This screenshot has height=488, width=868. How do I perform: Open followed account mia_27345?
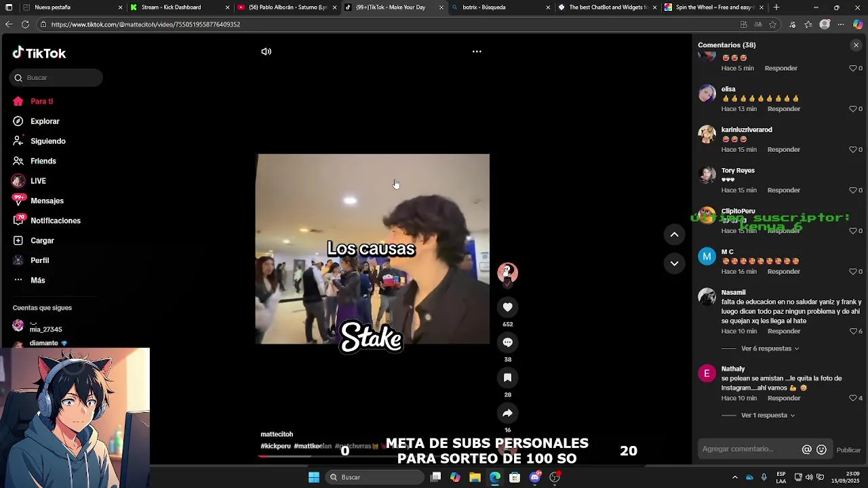click(45, 327)
